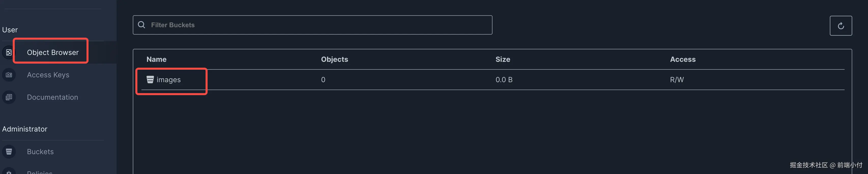Select the Buckets label under Administrator
868x174 pixels.
[40, 151]
